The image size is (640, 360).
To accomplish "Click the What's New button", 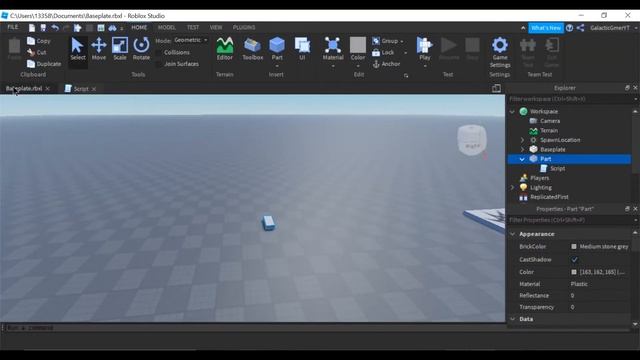I will click(x=546, y=28).
